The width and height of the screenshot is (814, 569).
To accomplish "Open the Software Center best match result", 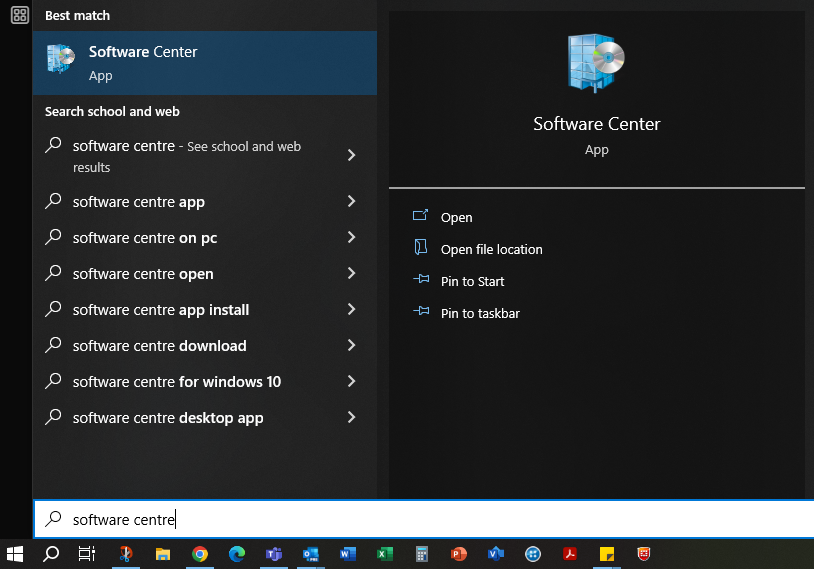I will click(x=205, y=63).
